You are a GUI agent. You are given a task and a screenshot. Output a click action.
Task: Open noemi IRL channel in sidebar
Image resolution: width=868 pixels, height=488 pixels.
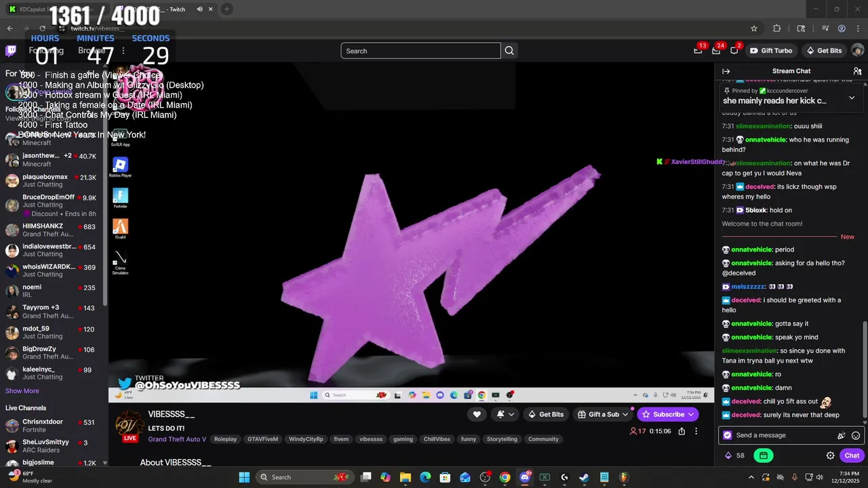pos(51,291)
